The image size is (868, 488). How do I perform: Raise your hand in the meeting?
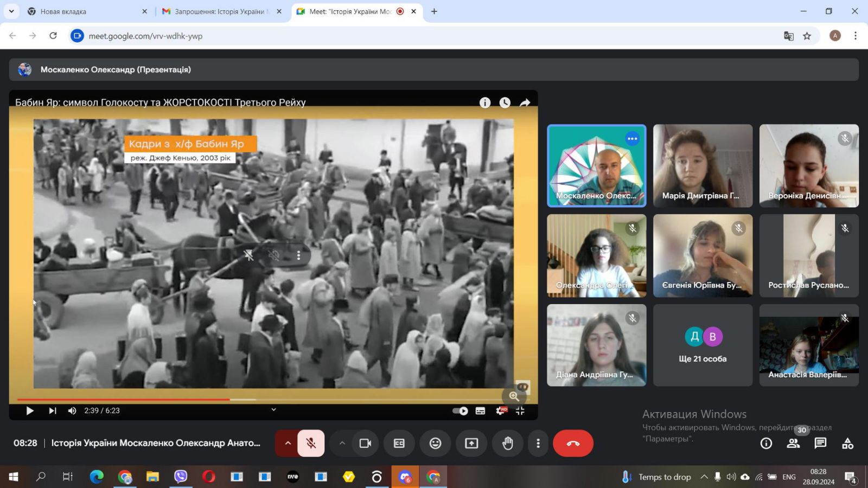click(x=507, y=444)
